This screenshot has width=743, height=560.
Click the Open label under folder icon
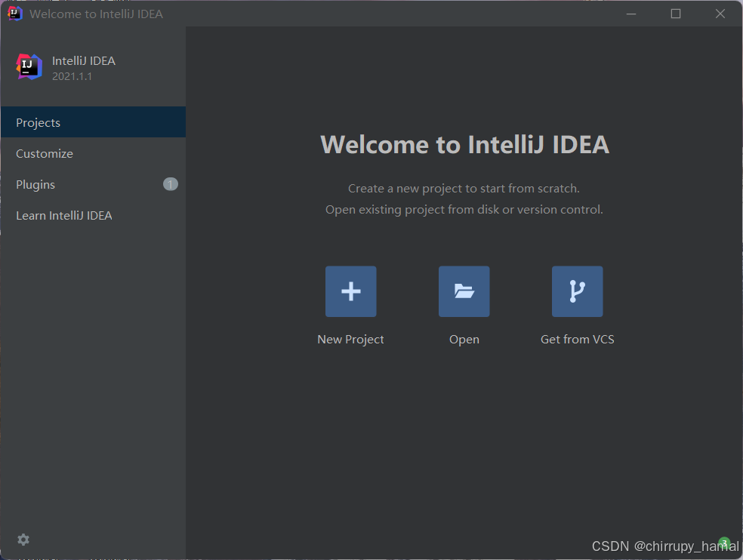(464, 340)
